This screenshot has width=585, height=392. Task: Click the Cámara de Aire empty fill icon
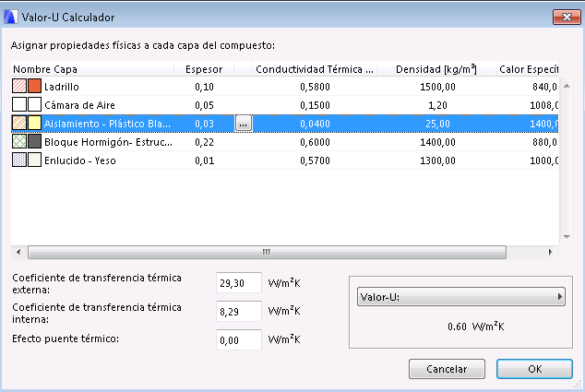pos(19,104)
